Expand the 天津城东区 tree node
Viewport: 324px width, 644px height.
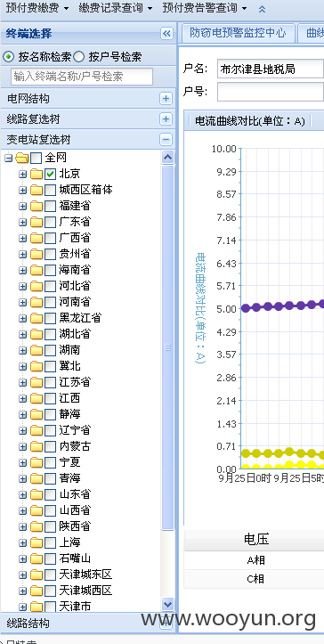click(22, 575)
